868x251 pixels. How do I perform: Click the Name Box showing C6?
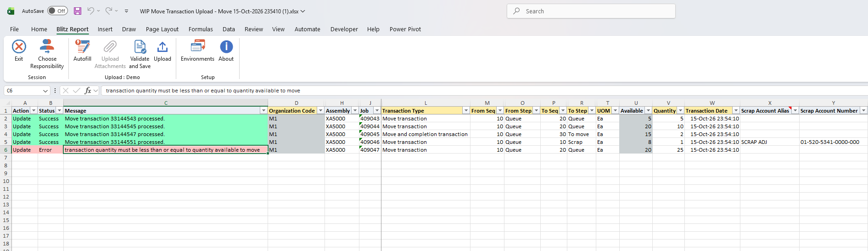pyautogui.click(x=23, y=91)
